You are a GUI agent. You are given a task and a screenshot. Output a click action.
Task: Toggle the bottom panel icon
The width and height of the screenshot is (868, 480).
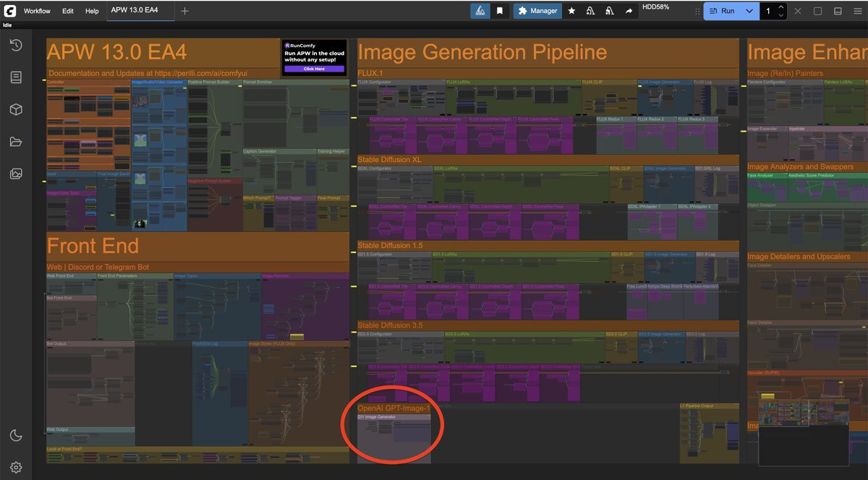pyautogui.click(x=838, y=11)
